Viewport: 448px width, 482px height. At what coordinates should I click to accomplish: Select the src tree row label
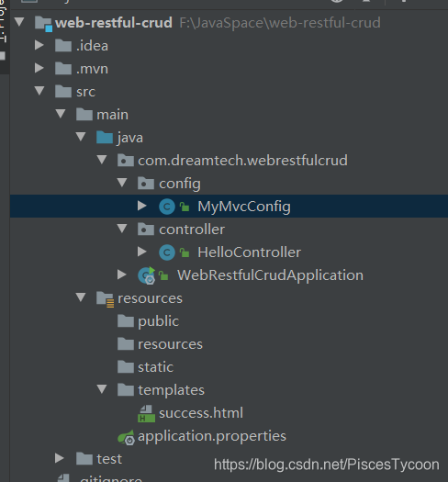pyautogui.click(x=85, y=92)
